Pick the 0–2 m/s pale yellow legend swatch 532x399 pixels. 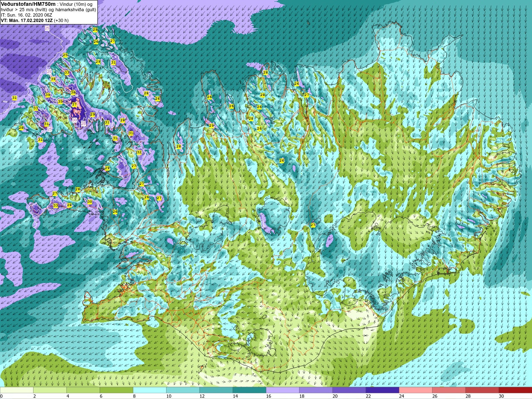[x=17, y=390]
